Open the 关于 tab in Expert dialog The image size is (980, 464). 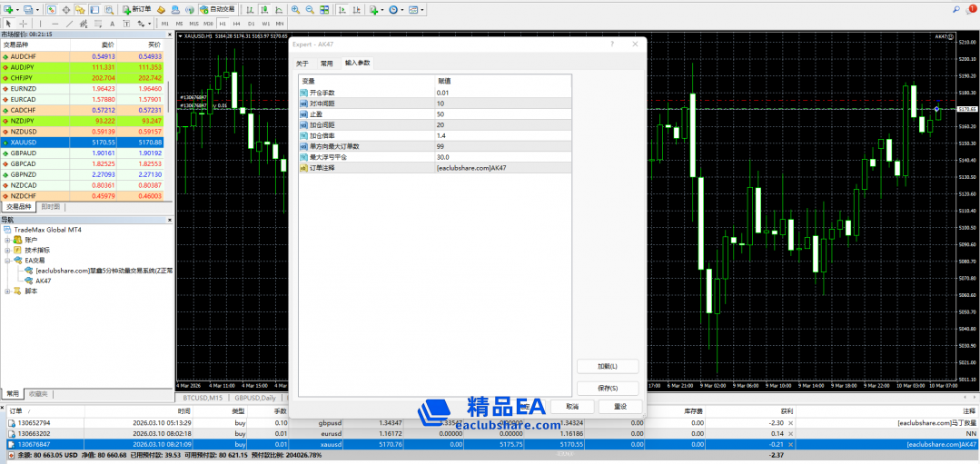pos(302,64)
